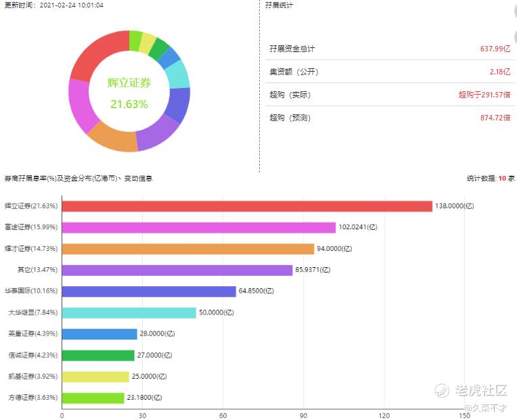Click the cyan 大华继显 donut slice
517x420 pixels.
pos(178,75)
